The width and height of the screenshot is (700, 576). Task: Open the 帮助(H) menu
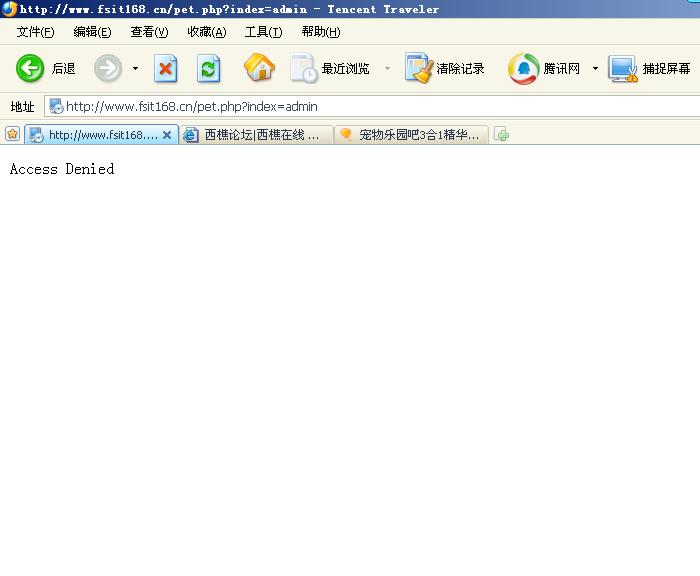[321, 32]
